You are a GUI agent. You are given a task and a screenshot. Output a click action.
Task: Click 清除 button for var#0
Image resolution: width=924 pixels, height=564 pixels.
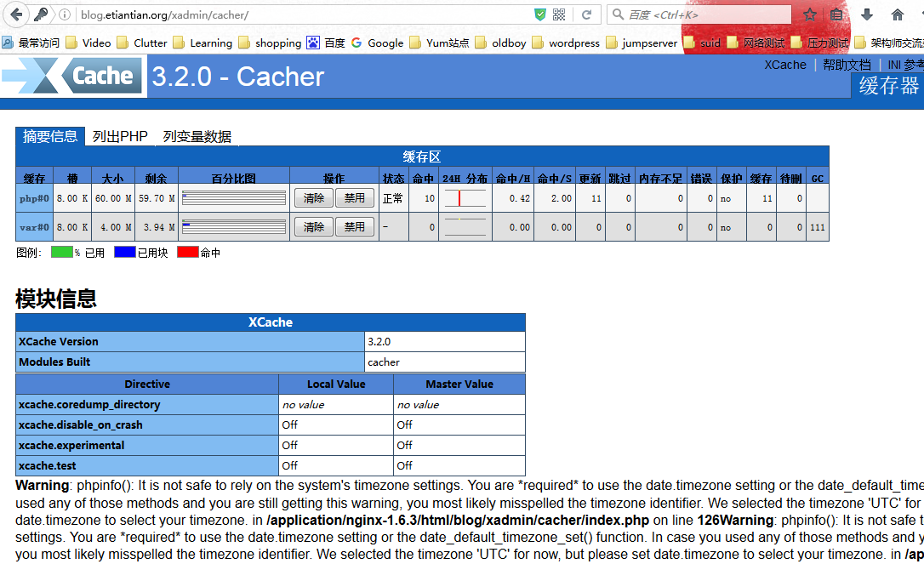point(314,227)
